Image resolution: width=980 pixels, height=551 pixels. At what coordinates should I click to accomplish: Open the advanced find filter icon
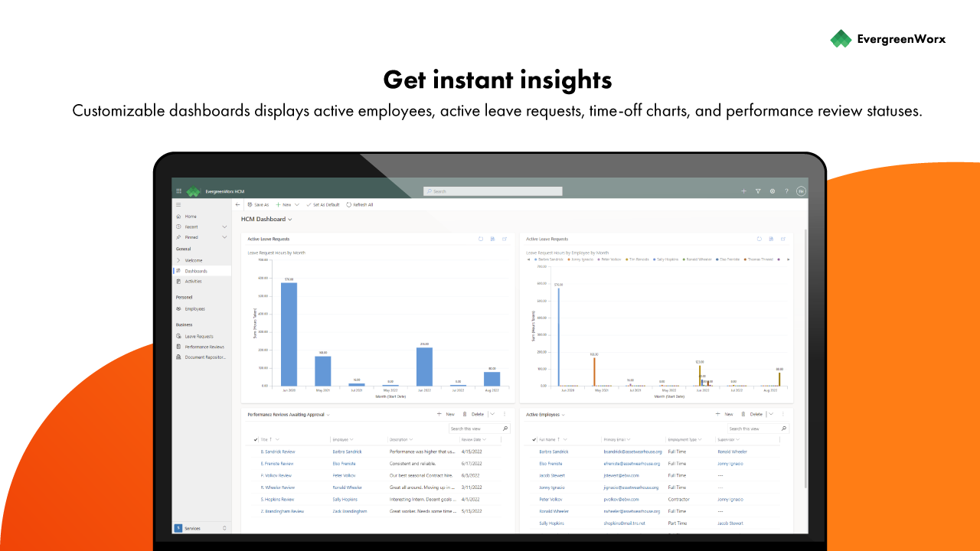pyautogui.click(x=758, y=191)
